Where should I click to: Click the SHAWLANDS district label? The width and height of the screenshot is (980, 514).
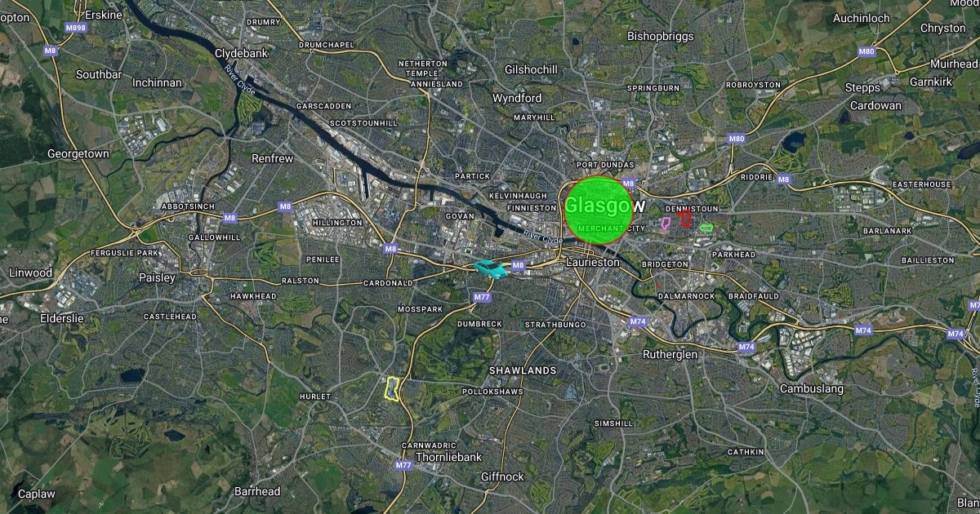[523, 370]
